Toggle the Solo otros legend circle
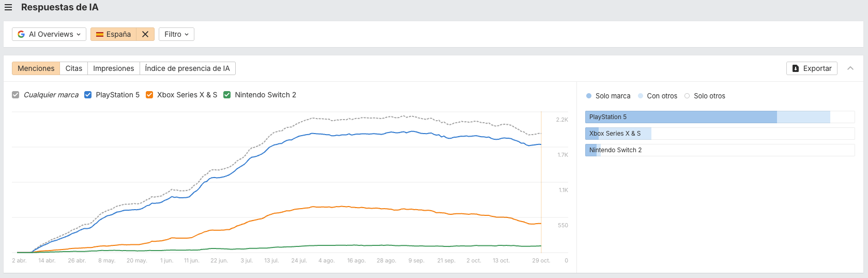The image size is (868, 278). (x=687, y=96)
